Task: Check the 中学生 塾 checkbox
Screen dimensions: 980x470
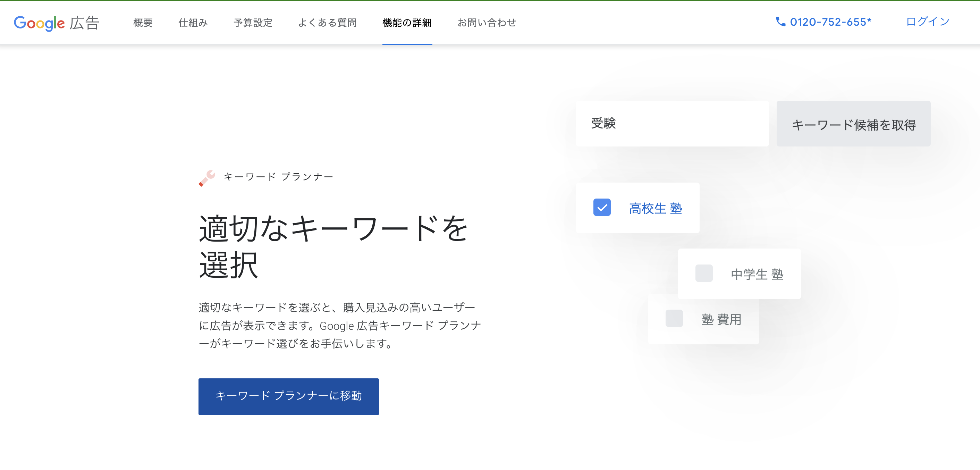Action: [704, 273]
